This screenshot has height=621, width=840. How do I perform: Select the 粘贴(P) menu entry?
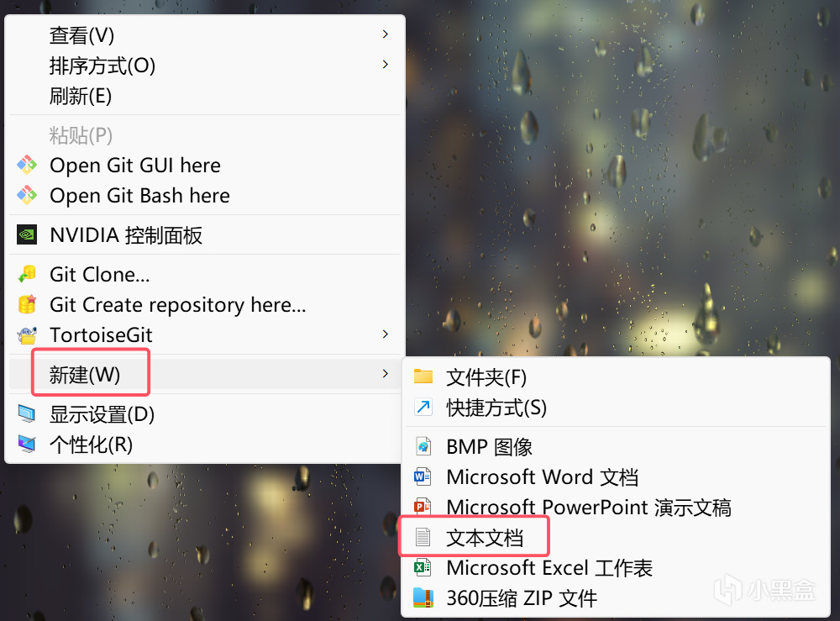(x=205, y=135)
